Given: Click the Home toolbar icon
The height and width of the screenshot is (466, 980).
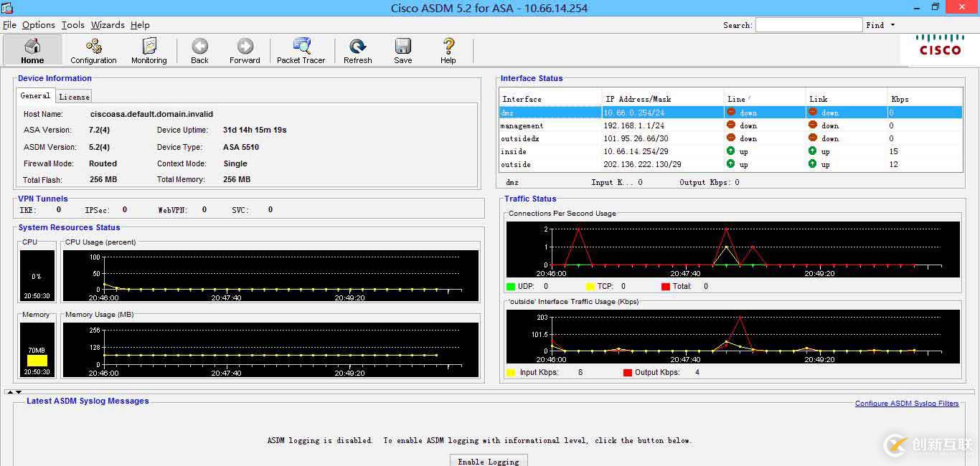Looking at the screenshot, I should coord(32,50).
